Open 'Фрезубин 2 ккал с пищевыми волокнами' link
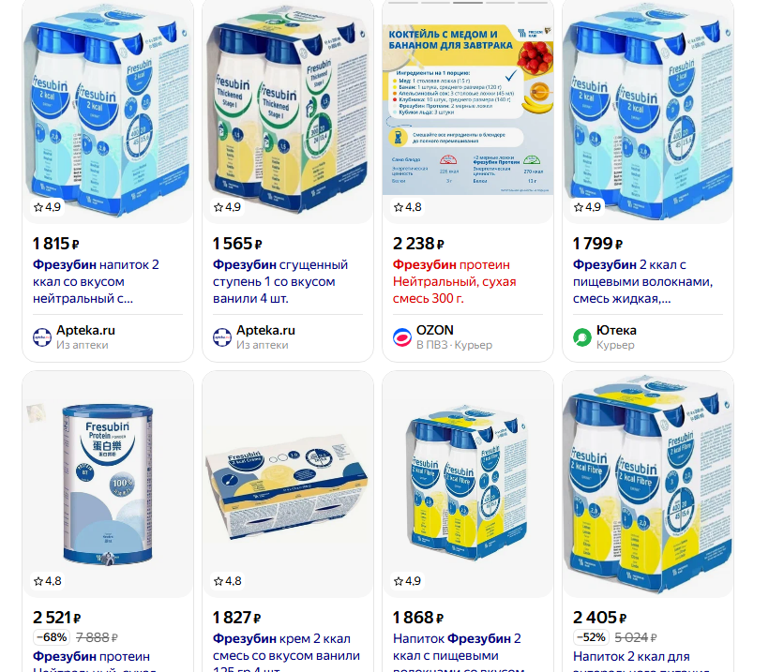784x672 pixels. click(x=642, y=282)
